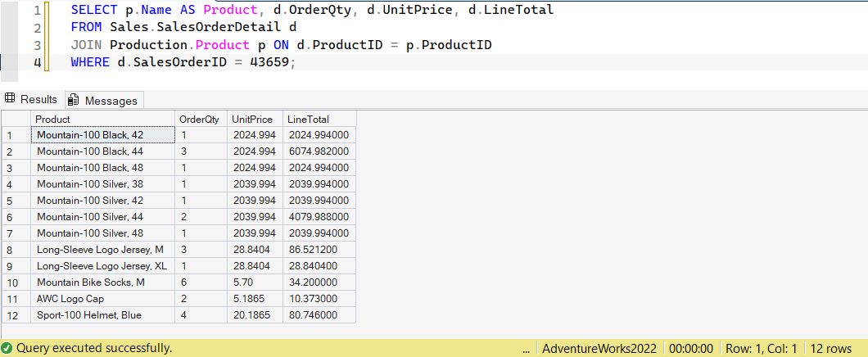Click OrderQty 4 for Sport-100 Helmet
This screenshot has width=868, height=357.
click(x=201, y=315)
